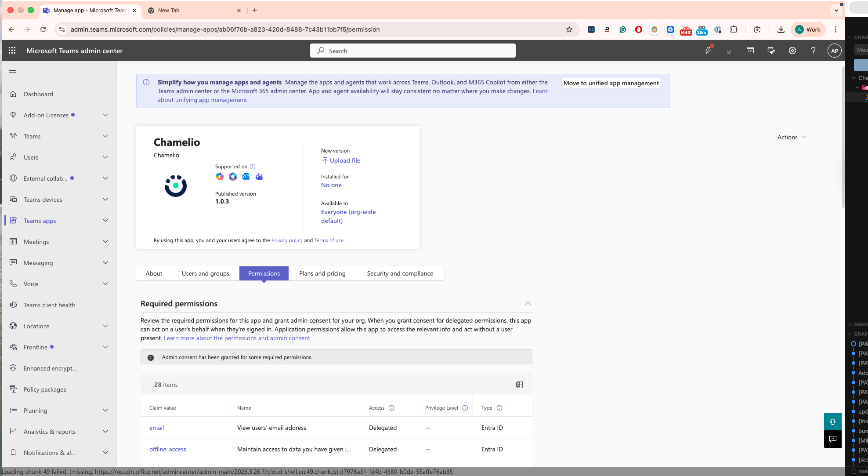Go back to the previous browser page
868x476 pixels.
click(x=11, y=29)
